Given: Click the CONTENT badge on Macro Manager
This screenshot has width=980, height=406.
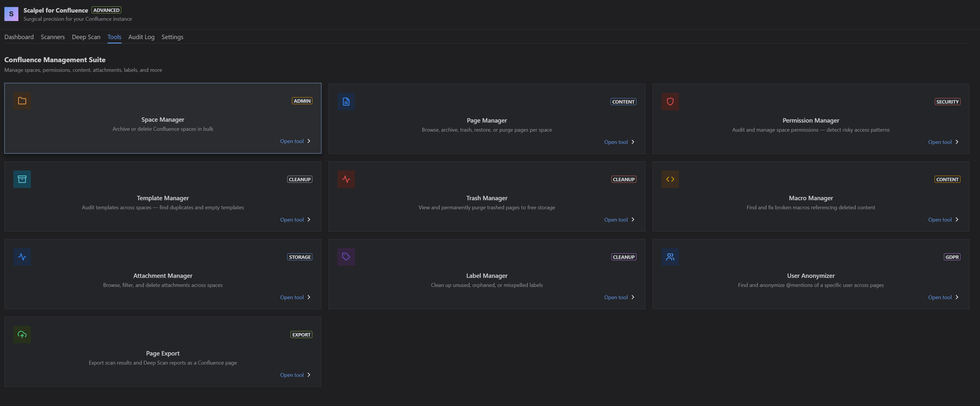Looking at the screenshot, I should [x=947, y=179].
